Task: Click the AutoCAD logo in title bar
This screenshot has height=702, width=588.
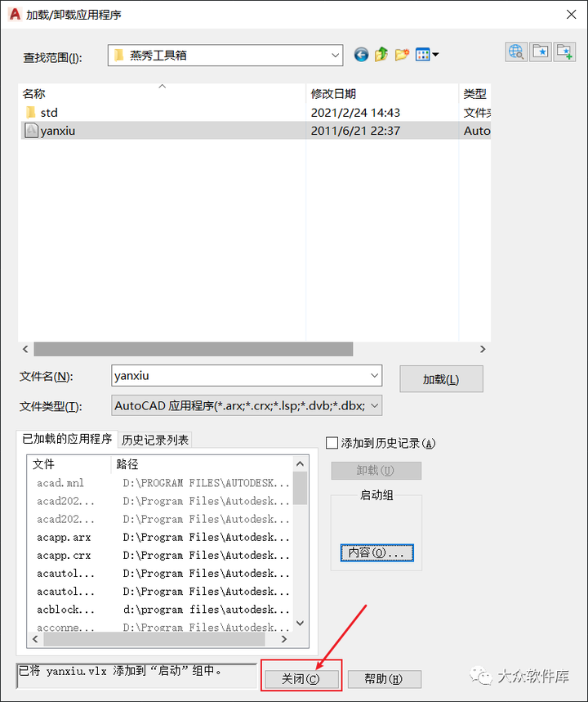Action: pyautogui.click(x=15, y=15)
